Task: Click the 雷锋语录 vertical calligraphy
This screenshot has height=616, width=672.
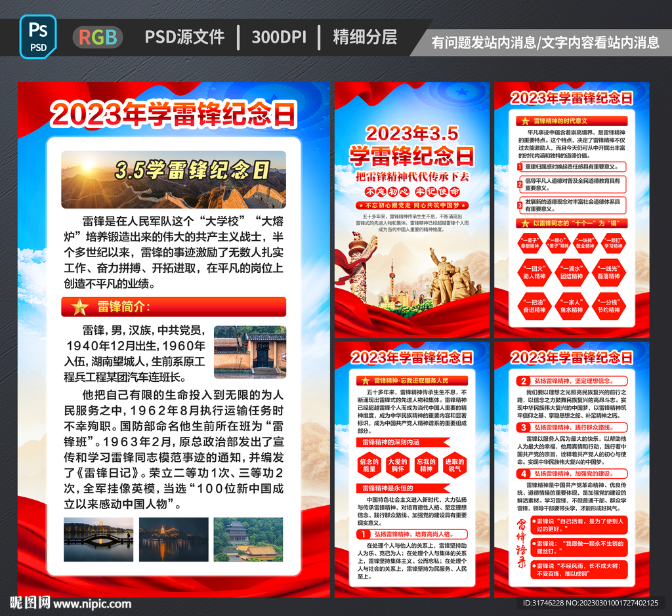Action: tap(522, 543)
